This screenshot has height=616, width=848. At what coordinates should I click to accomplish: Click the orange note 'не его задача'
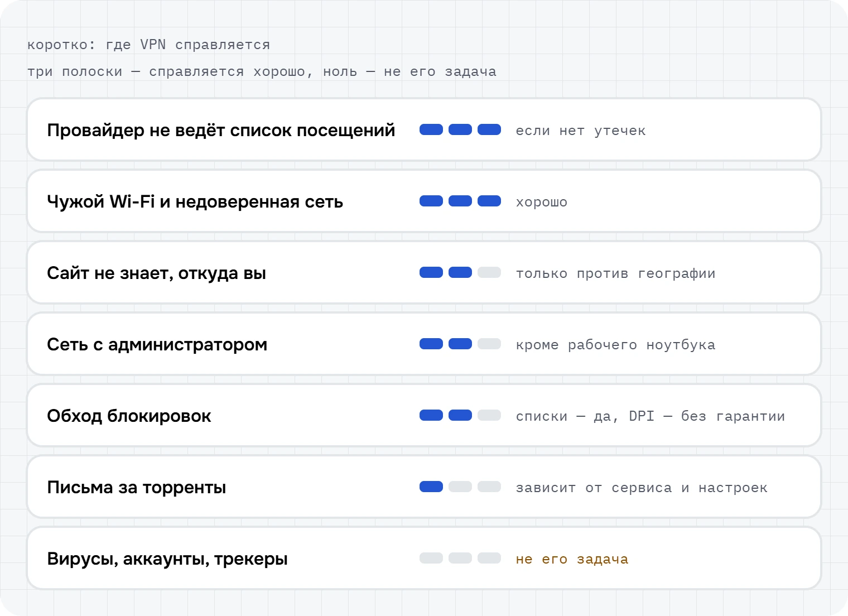pyautogui.click(x=572, y=559)
